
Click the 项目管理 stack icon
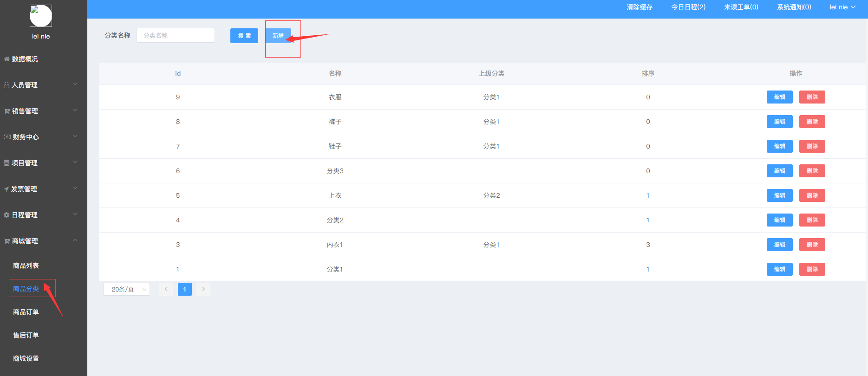pos(7,163)
